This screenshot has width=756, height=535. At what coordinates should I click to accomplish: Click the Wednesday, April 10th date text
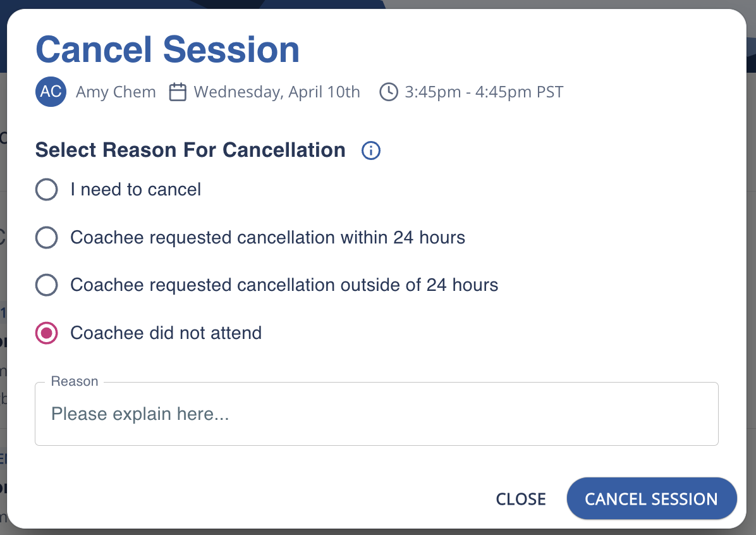click(x=277, y=92)
